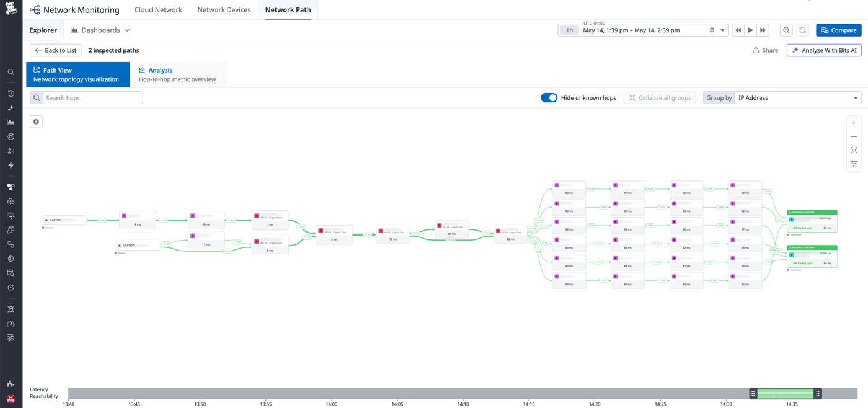Screen dimensions: 868x408
Task: Zoom out the topology with the minus icon
Action: [854, 137]
